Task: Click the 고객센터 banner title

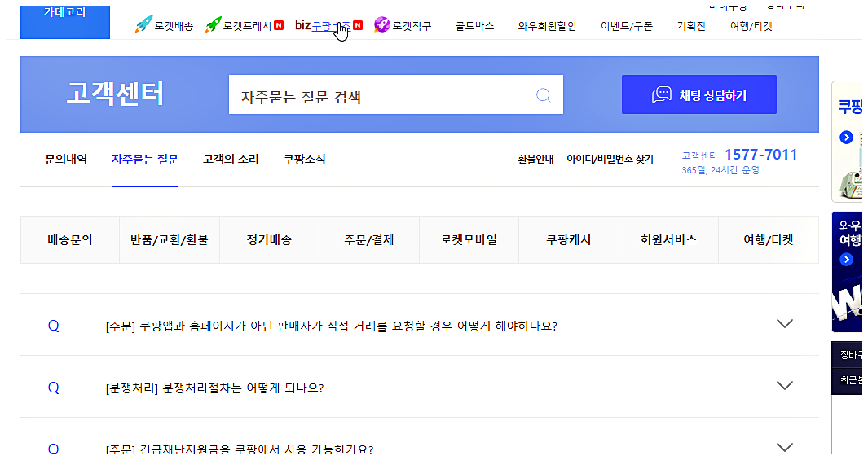Action: [115, 94]
